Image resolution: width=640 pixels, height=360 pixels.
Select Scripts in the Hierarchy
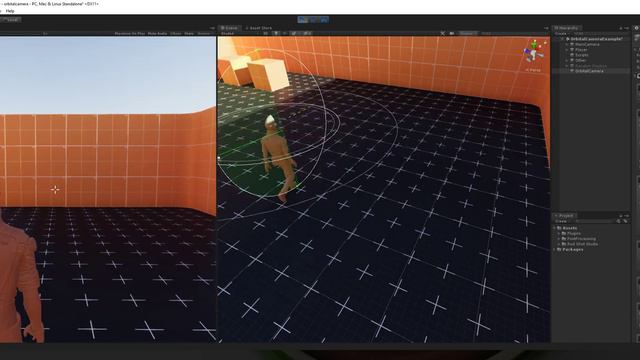tap(582, 55)
